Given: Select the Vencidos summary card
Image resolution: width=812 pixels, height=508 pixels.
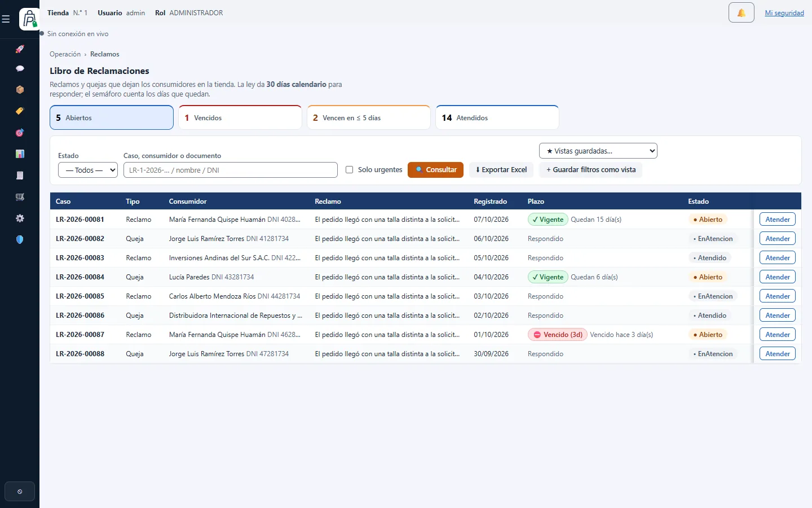Looking at the screenshot, I should [240, 117].
